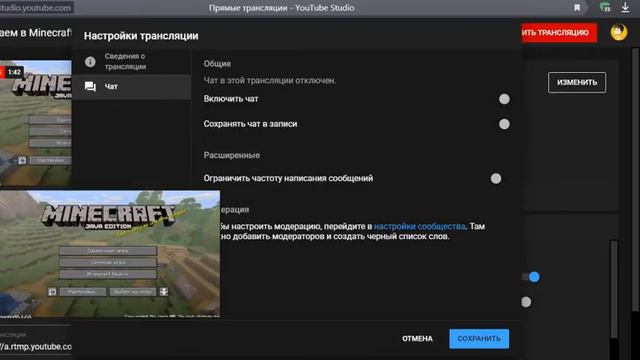Viewport: 640px width, 360px height.
Task: Follow the настройки сообщества link
Action: pos(419,226)
